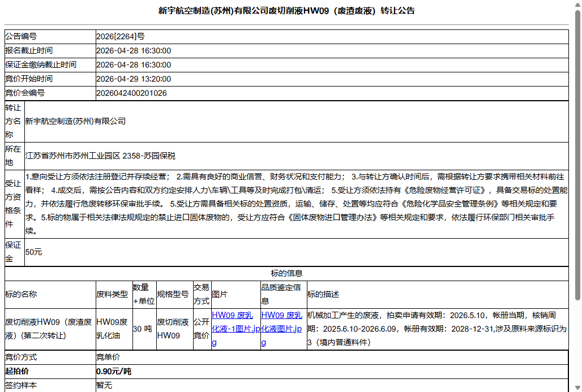Click the 标的描述 column header

pyautogui.click(x=438, y=295)
